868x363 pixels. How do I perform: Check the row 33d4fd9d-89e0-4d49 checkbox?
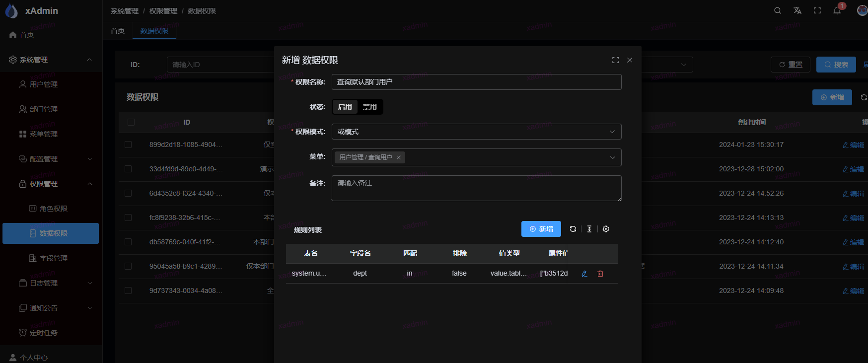point(128,169)
